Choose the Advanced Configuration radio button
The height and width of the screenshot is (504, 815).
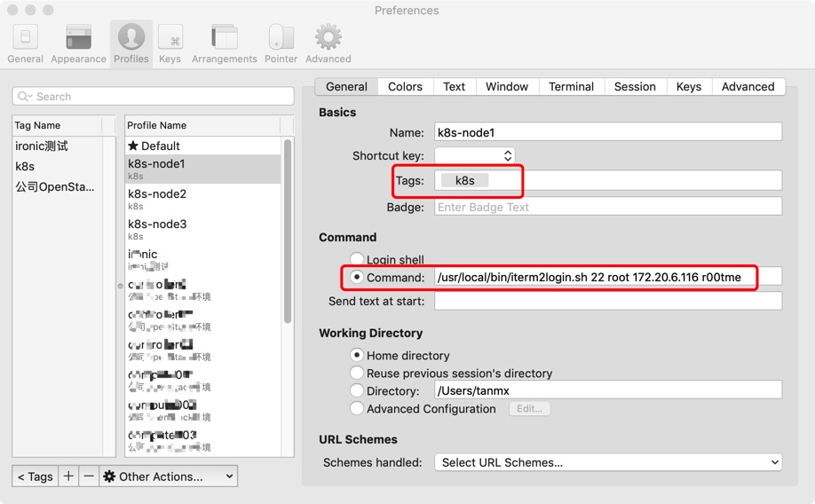coord(357,409)
